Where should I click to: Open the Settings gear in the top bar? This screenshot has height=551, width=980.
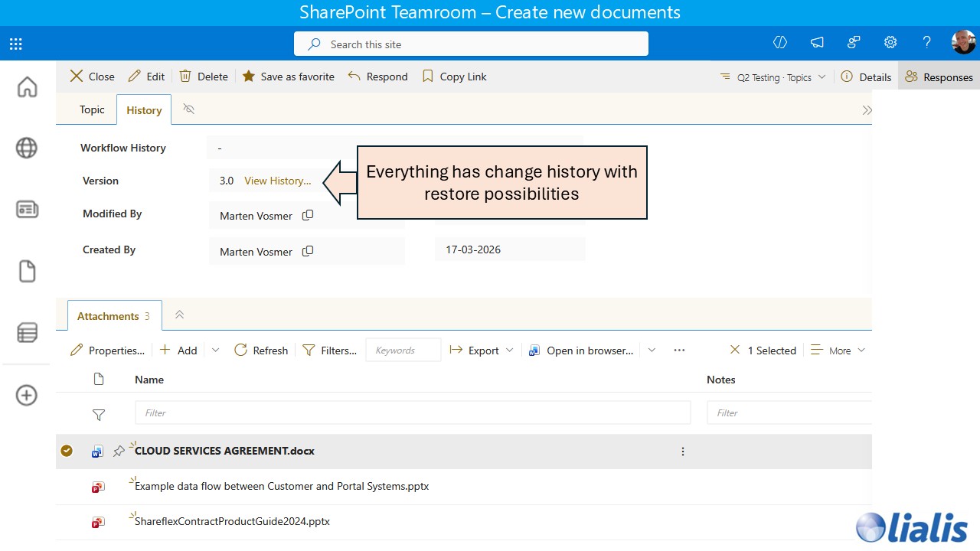890,43
